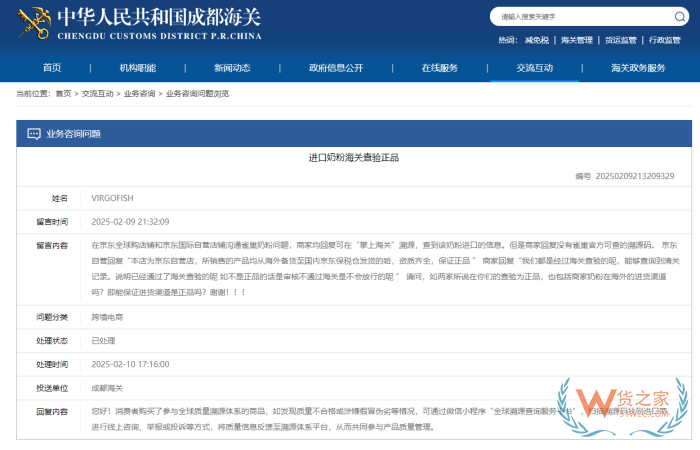The width and height of the screenshot is (700, 450).
Task: Click the delivery unit value 成都海关
Action: click(x=107, y=388)
